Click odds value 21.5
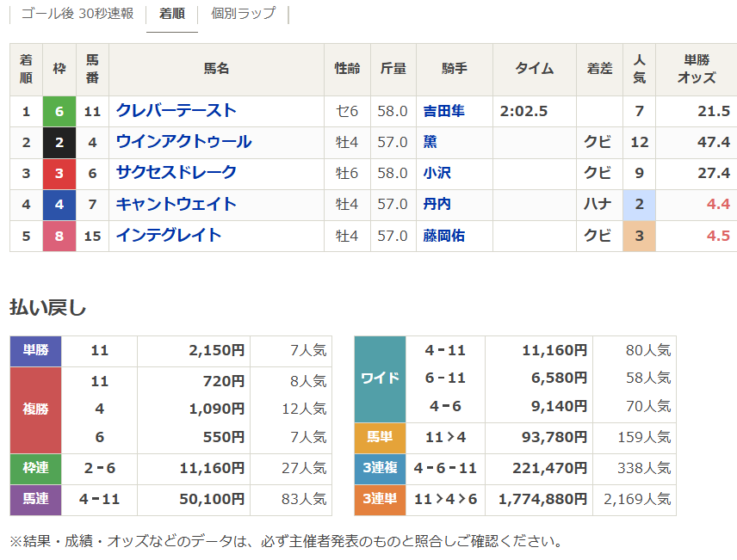 (x=714, y=111)
